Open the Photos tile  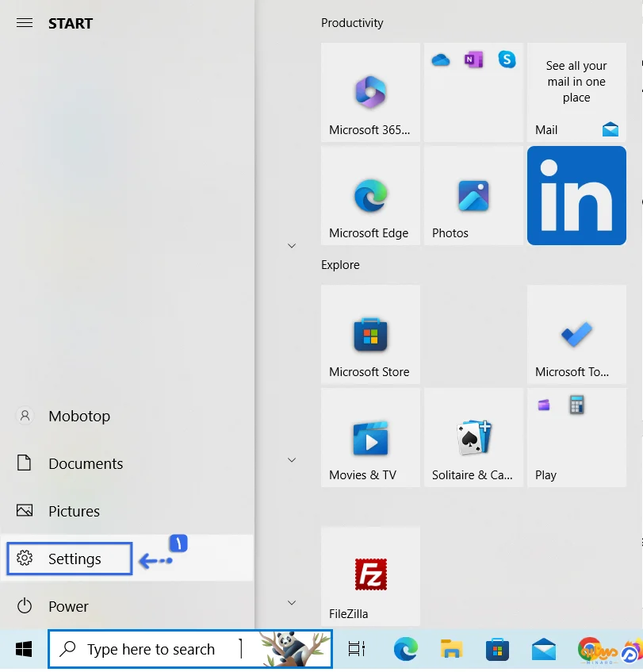coord(473,195)
